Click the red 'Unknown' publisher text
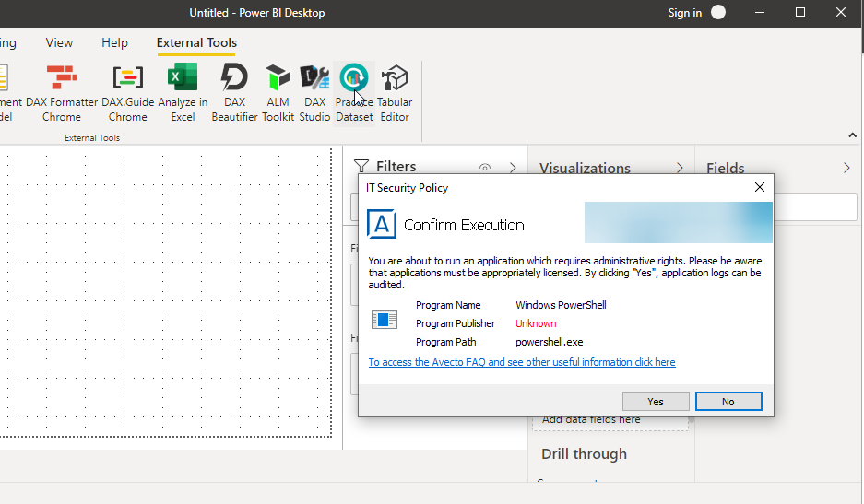Screen dimensions: 864x504 tap(536, 323)
